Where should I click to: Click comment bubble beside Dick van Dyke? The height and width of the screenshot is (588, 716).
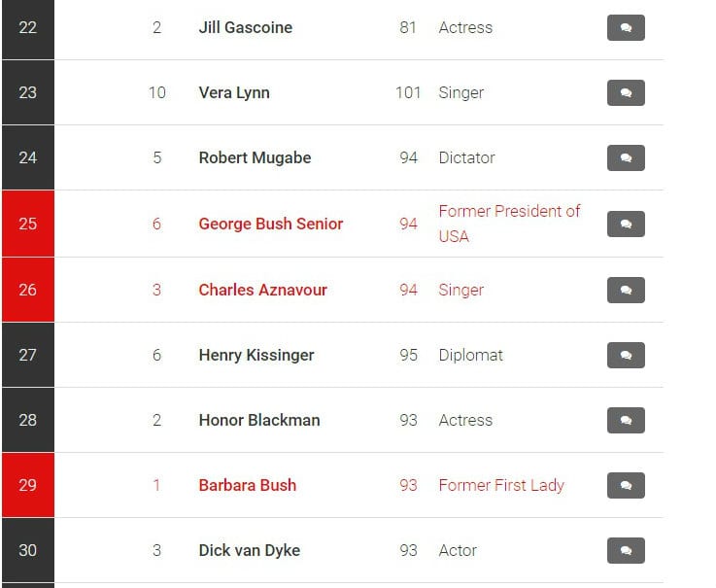pyautogui.click(x=626, y=550)
